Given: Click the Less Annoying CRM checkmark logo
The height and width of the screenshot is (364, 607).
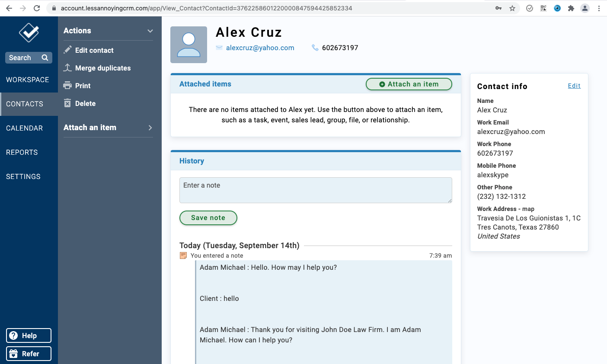Looking at the screenshot, I should [29, 32].
